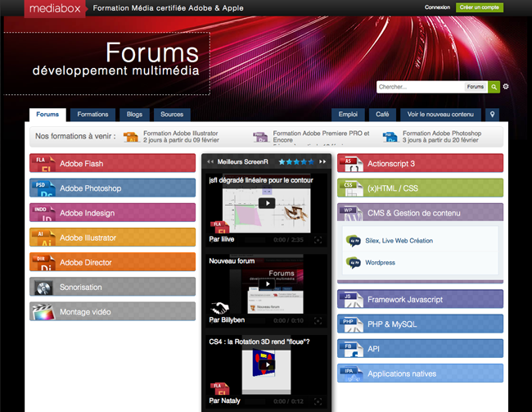Click Voir le nouveau contenu
Viewport: 532px width, 412px height.
click(x=440, y=115)
